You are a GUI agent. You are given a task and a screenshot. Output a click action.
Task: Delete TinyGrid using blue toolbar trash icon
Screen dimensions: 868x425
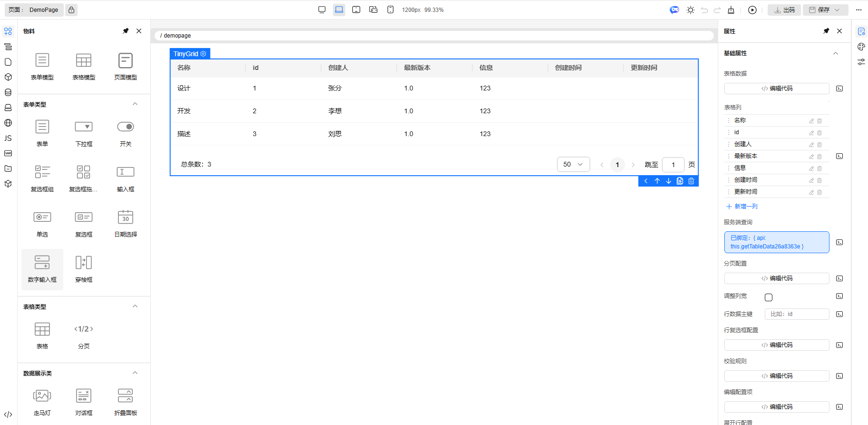692,181
